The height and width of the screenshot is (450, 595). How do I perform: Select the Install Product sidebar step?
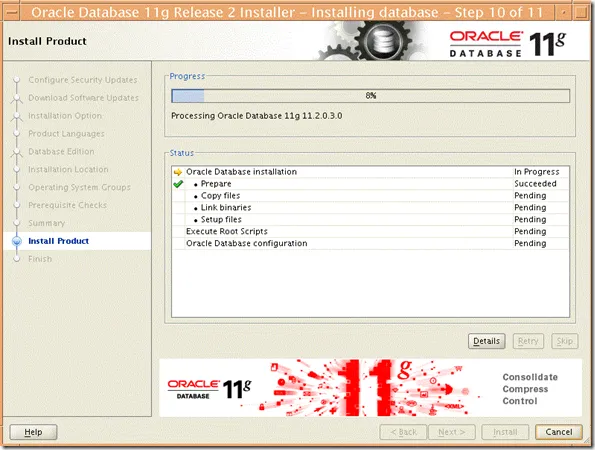[x=58, y=241]
